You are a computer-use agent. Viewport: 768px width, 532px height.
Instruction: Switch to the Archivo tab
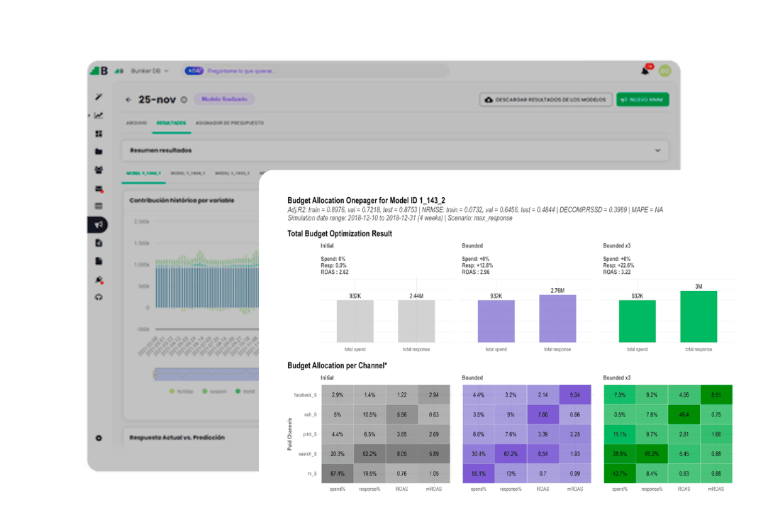pyautogui.click(x=137, y=123)
